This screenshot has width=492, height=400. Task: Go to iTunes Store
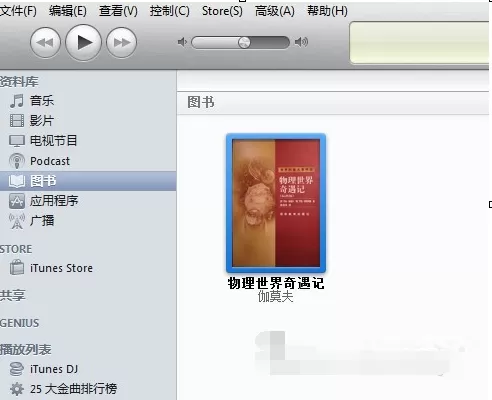[x=61, y=268]
